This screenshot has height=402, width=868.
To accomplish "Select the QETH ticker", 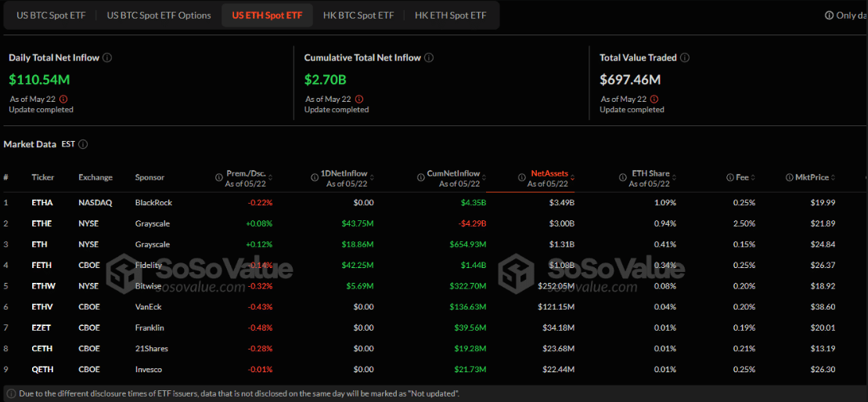I will (42, 369).
